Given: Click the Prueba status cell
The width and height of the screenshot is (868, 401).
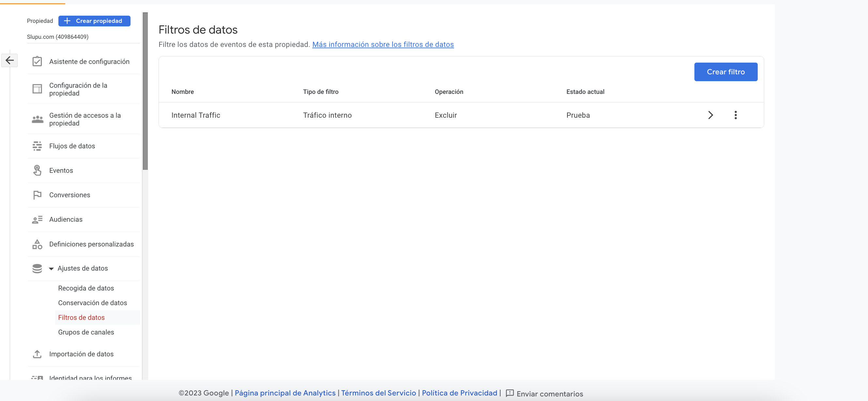Looking at the screenshot, I should (x=578, y=115).
